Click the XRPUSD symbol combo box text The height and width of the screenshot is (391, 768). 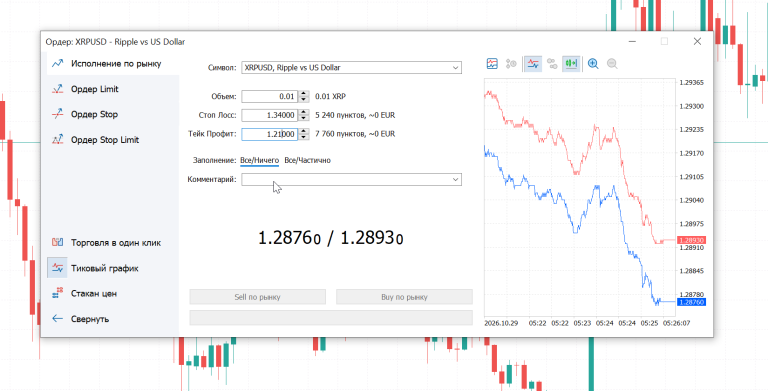click(x=292, y=68)
